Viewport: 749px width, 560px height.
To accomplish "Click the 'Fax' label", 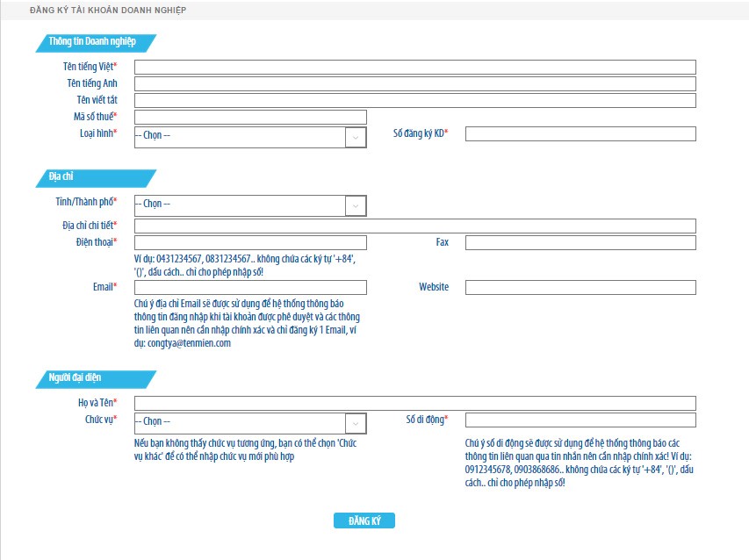I will click(x=443, y=242).
